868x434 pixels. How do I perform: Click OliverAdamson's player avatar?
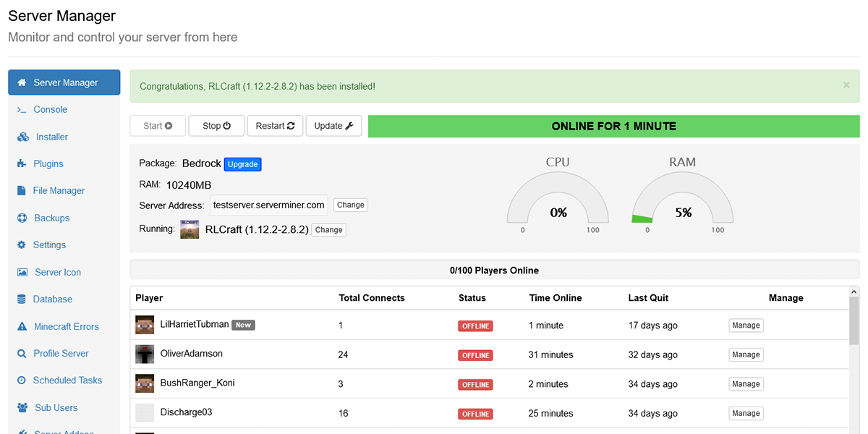point(145,354)
